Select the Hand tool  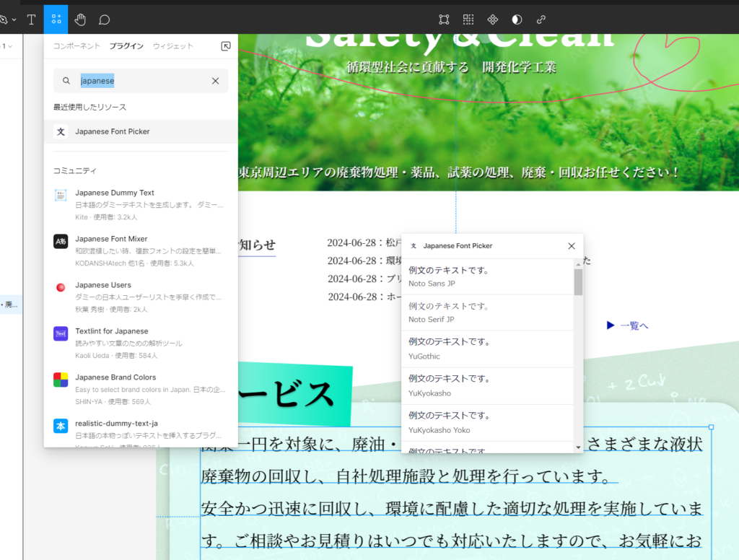click(80, 19)
